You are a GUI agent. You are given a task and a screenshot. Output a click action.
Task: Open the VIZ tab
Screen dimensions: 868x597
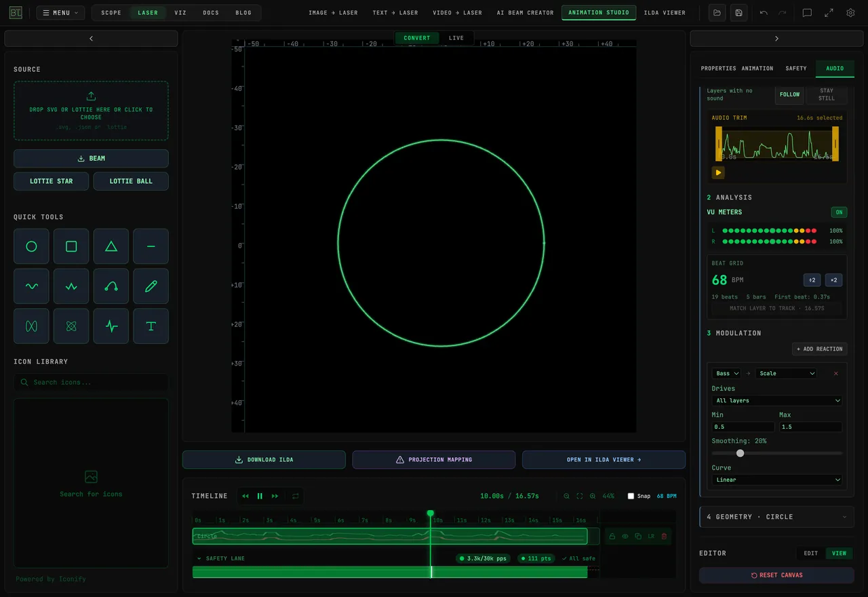click(180, 12)
